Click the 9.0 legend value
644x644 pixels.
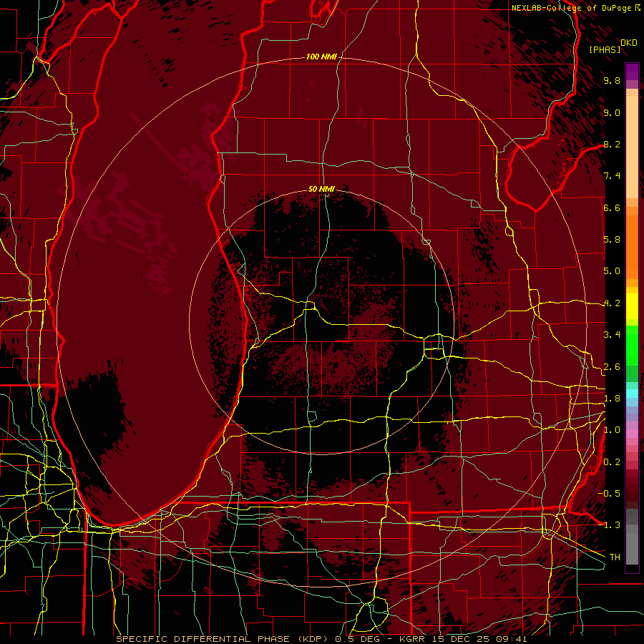[x=612, y=113]
